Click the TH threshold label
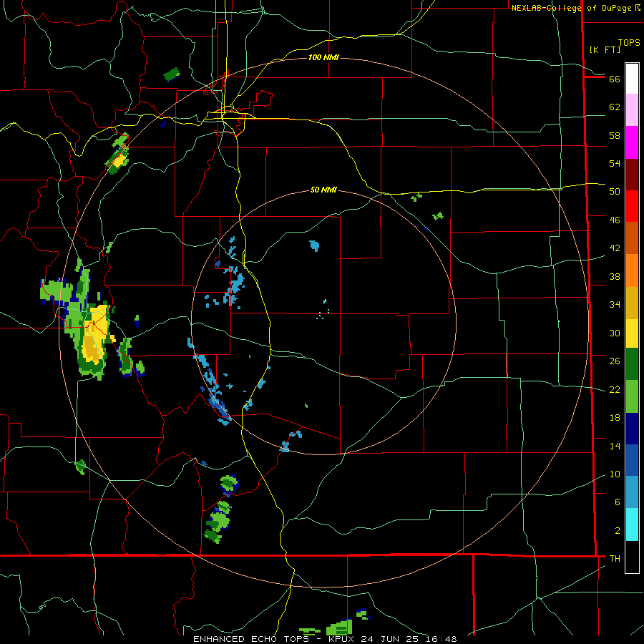The width and height of the screenshot is (644, 644). (x=615, y=559)
